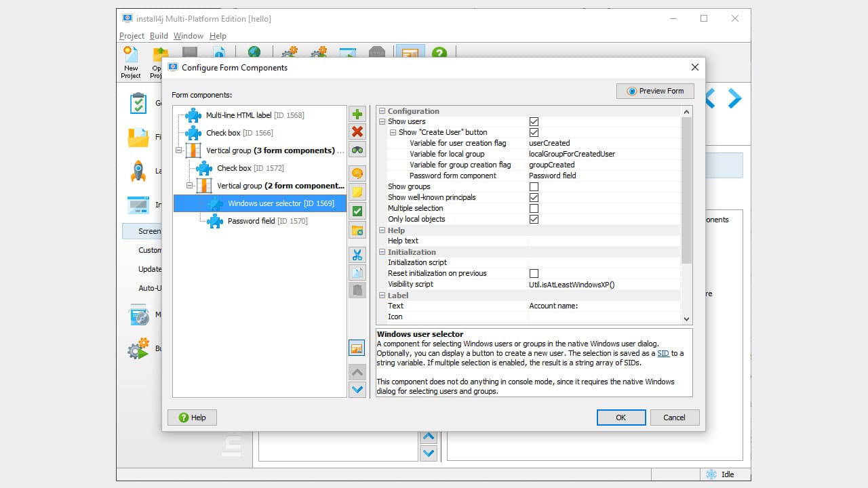Cut the selected component using scissors icon
868x488 pixels.
[357, 254]
